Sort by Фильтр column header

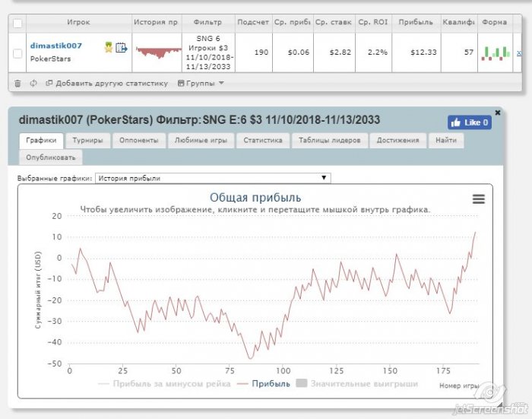click(x=208, y=22)
